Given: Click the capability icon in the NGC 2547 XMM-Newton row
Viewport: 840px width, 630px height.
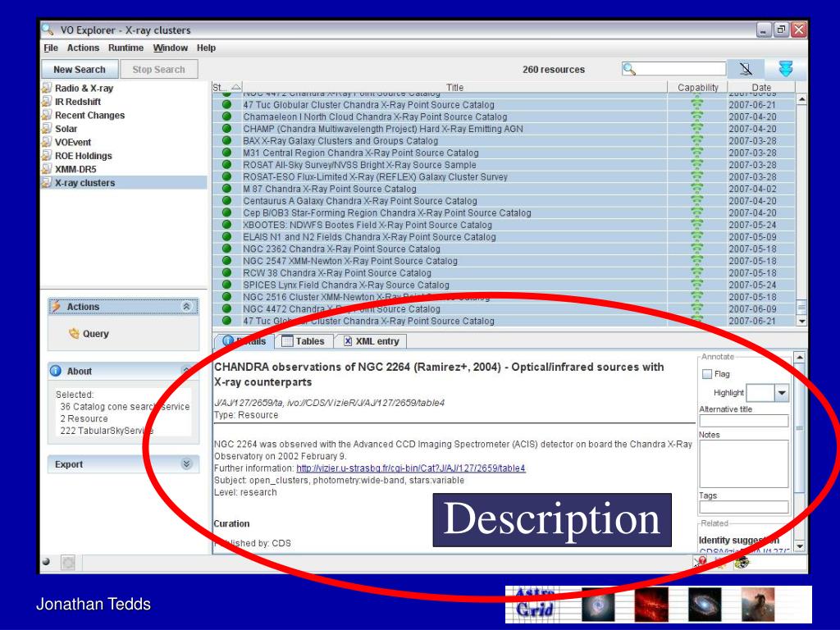Looking at the screenshot, I should coord(696,261).
